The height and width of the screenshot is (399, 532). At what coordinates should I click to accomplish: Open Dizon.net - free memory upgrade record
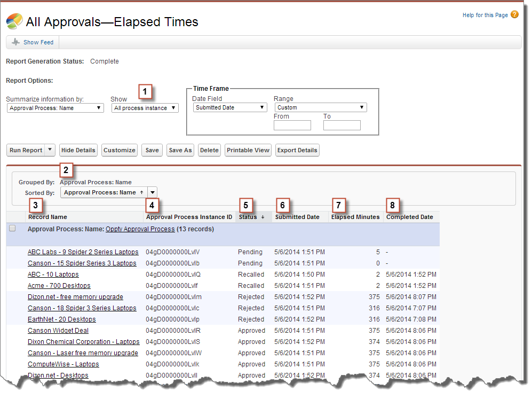[x=75, y=297]
